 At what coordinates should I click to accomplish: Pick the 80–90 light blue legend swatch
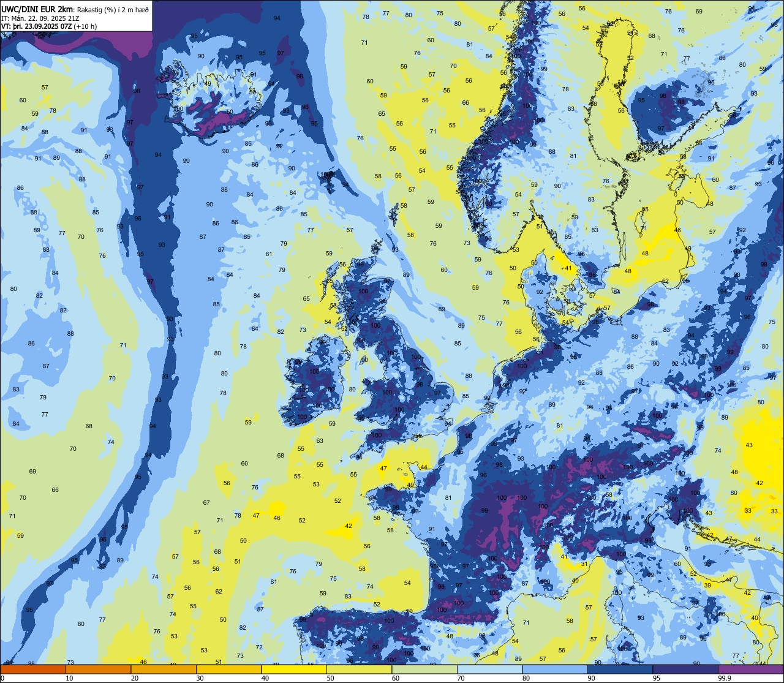point(556,670)
